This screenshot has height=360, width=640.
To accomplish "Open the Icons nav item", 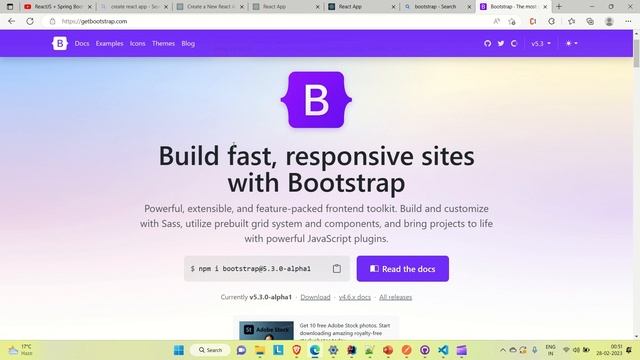I will [138, 43].
